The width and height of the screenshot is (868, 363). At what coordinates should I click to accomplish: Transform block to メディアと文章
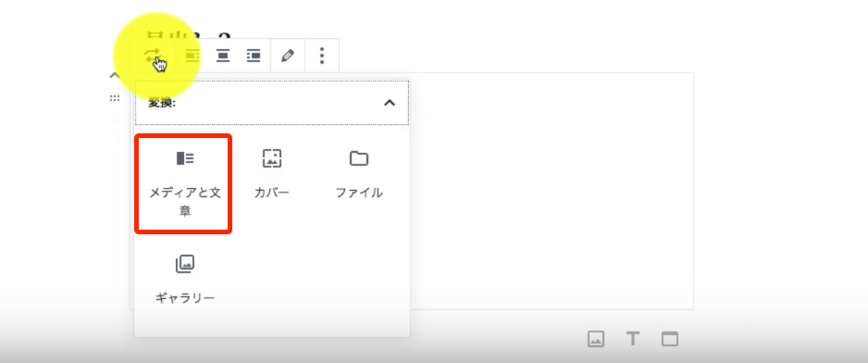pos(183,183)
